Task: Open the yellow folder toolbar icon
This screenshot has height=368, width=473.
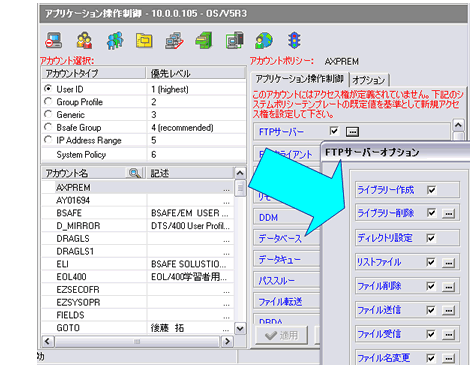Action: pos(144,41)
